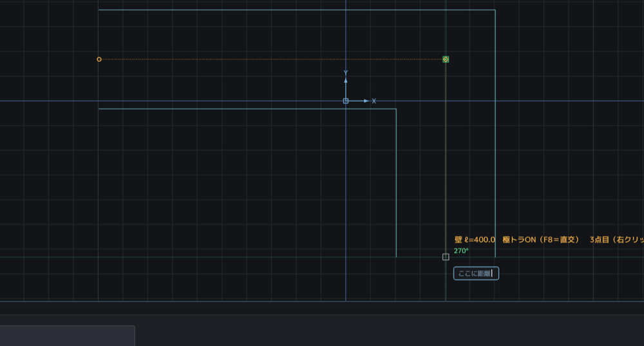
Task: Click the green endpoint snap marker
Action: (x=446, y=59)
